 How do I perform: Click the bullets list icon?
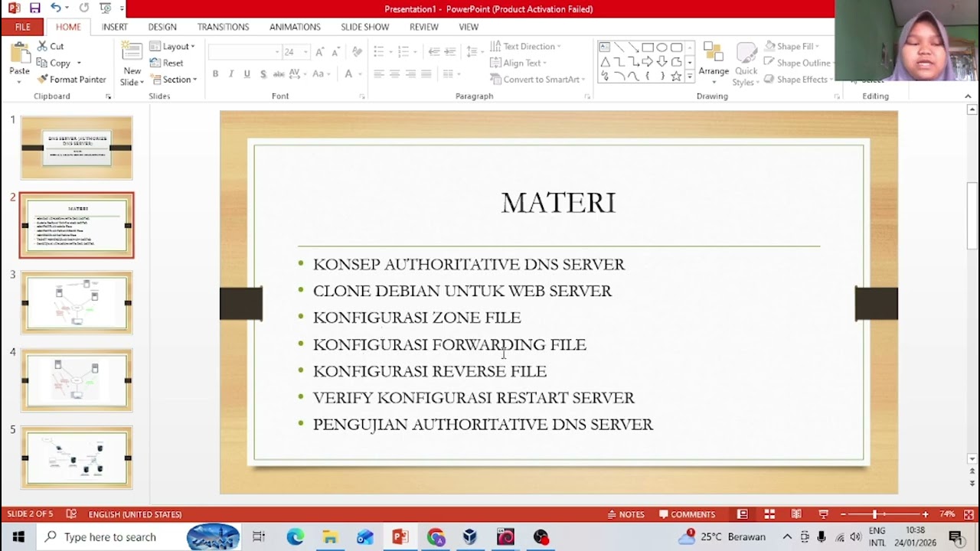[379, 52]
